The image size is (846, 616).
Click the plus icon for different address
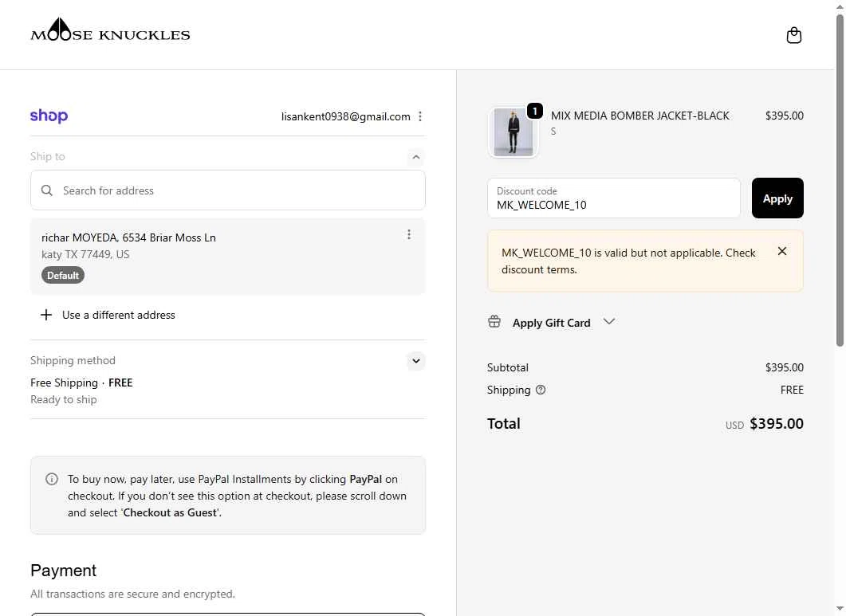[x=46, y=315]
